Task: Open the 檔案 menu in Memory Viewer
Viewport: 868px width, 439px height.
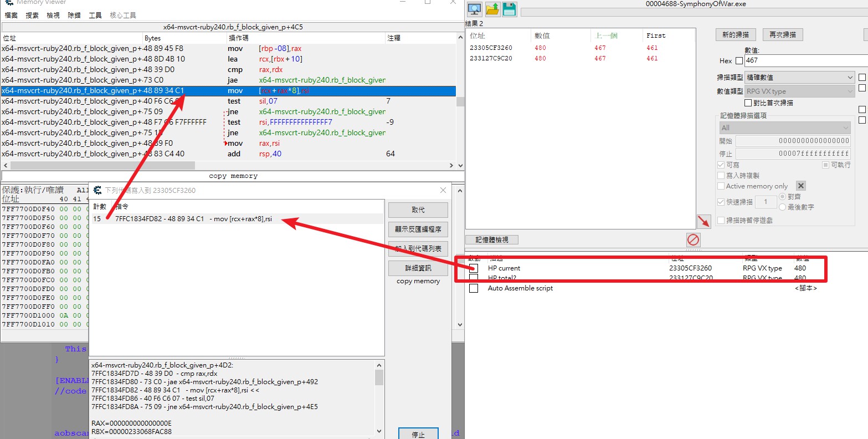Action: point(11,15)
